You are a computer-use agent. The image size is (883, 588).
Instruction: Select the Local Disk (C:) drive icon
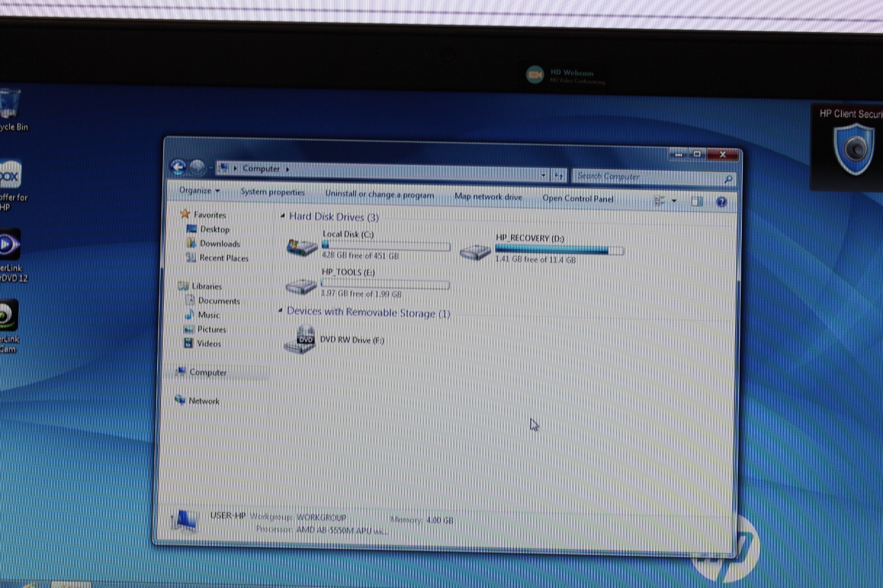coord(302,247)
